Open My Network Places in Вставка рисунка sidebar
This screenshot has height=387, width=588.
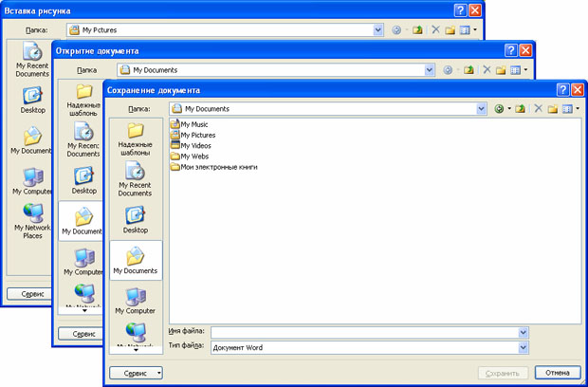(x=32, y=221)
